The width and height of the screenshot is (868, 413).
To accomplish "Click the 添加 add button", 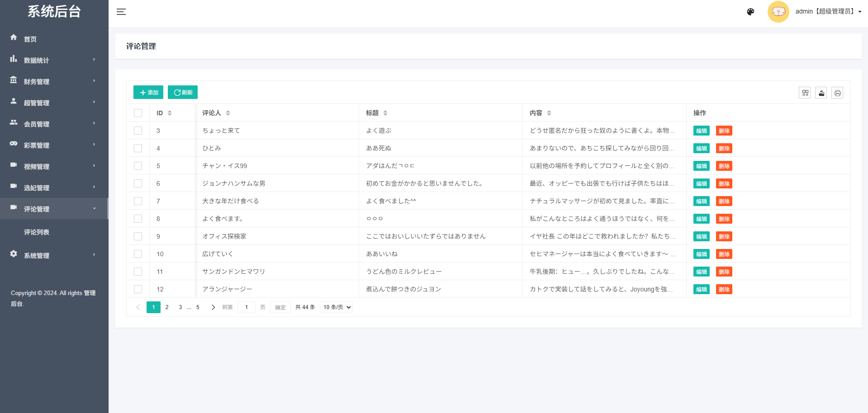I will pyautogui.click(x=148, y=92).
